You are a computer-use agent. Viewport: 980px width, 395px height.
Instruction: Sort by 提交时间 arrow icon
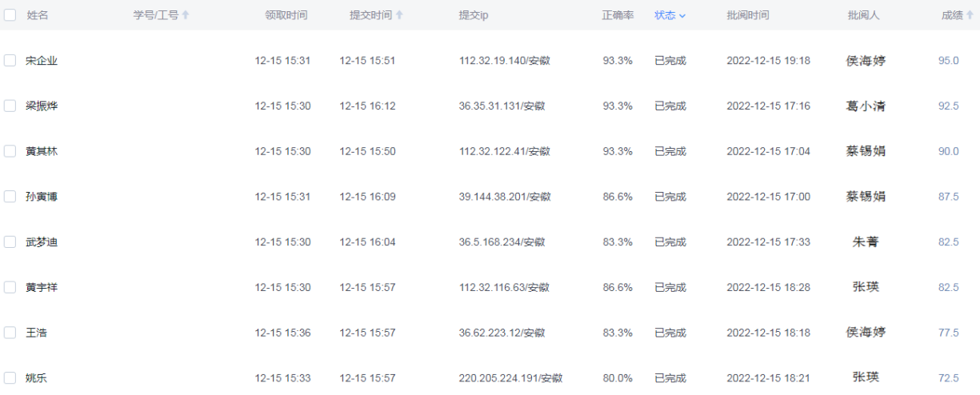click(x=399, y=15)
